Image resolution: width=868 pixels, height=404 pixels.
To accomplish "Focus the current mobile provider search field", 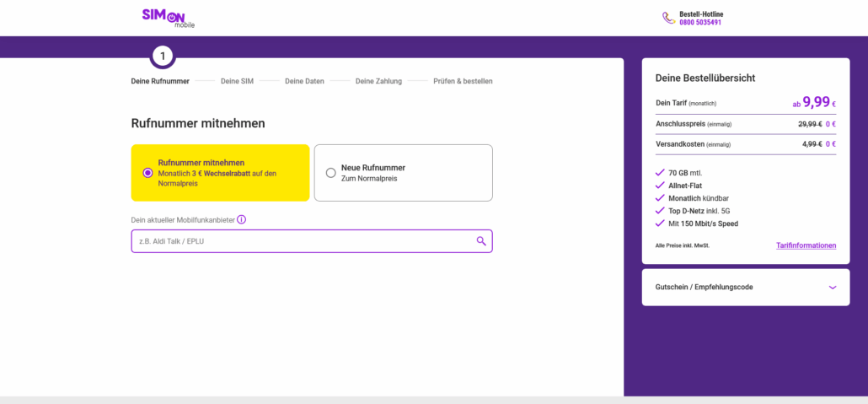I will tap(312, 241).
